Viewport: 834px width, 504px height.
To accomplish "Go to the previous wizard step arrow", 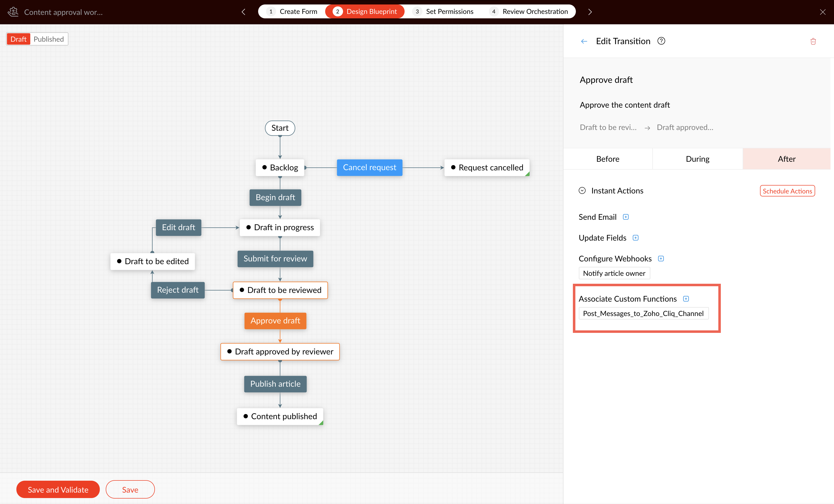I will [x=243, y=12].
